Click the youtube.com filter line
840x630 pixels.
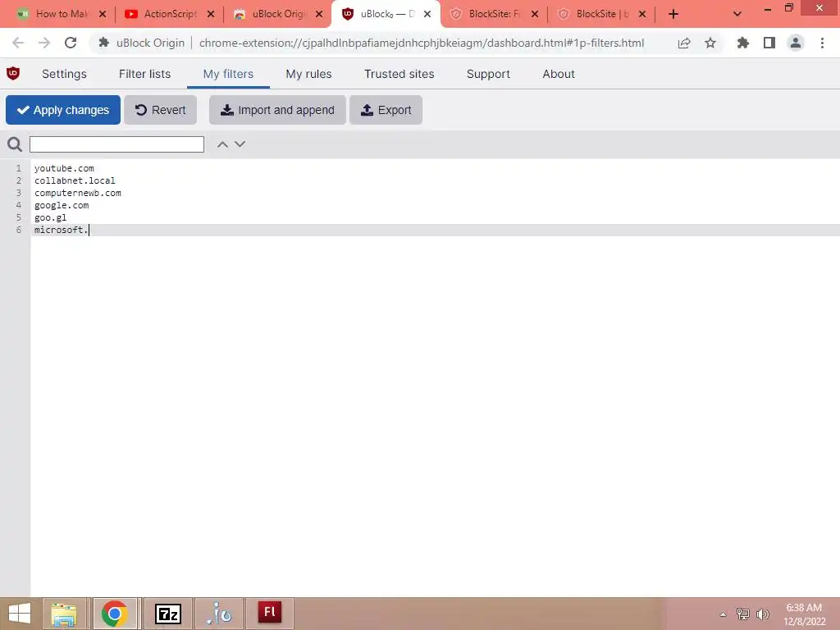(x=64, y=168)
